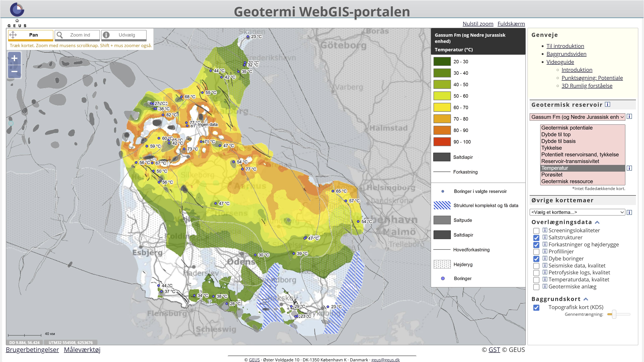Open the Gassum Fm reservoir dropdown
Viewport: 644px width, 362px height.
tap(577, 117)
